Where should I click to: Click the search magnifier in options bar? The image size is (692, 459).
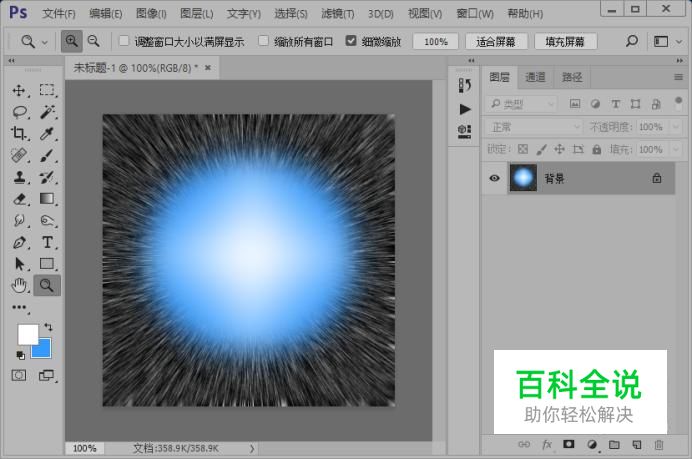tap(632, 41)
